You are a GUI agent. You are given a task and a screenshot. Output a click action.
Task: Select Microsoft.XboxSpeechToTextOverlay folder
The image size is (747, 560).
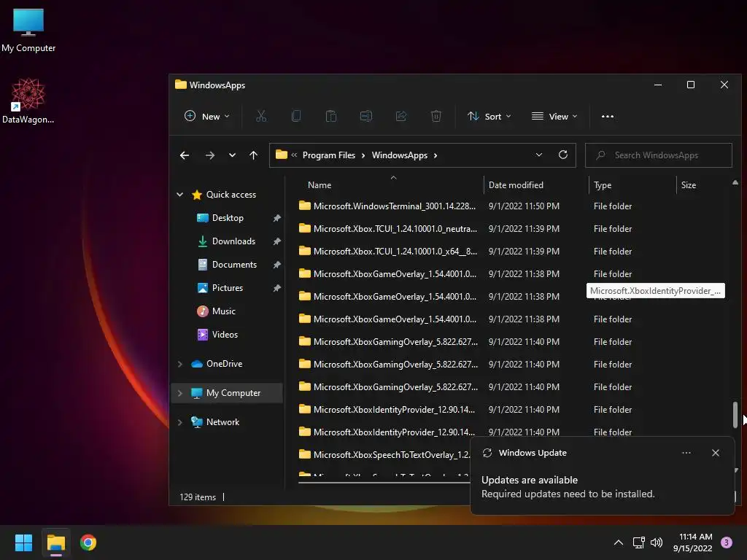click(384, 455)
